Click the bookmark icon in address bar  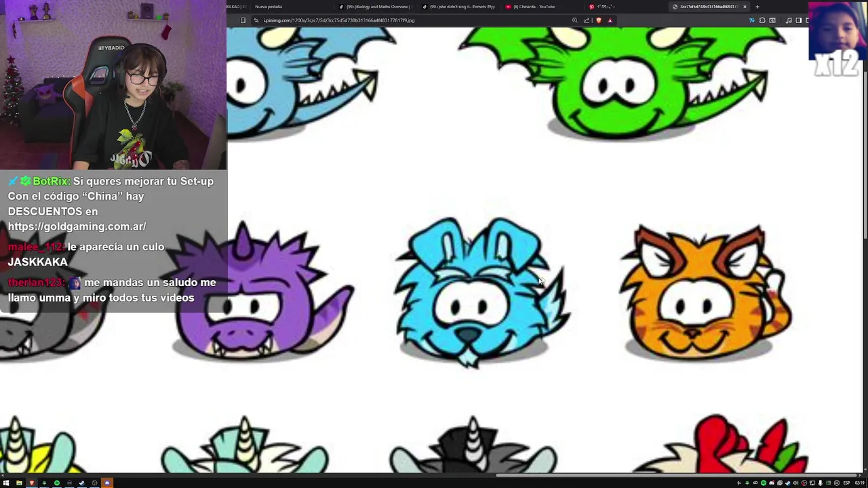point(243,20)
